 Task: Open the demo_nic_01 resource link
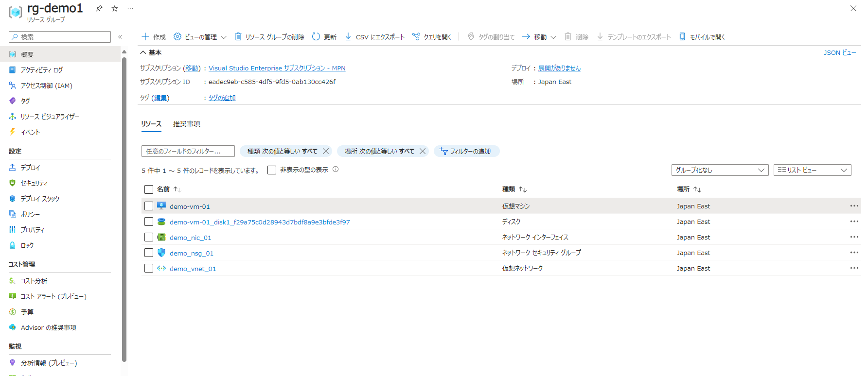click(191, 238)
